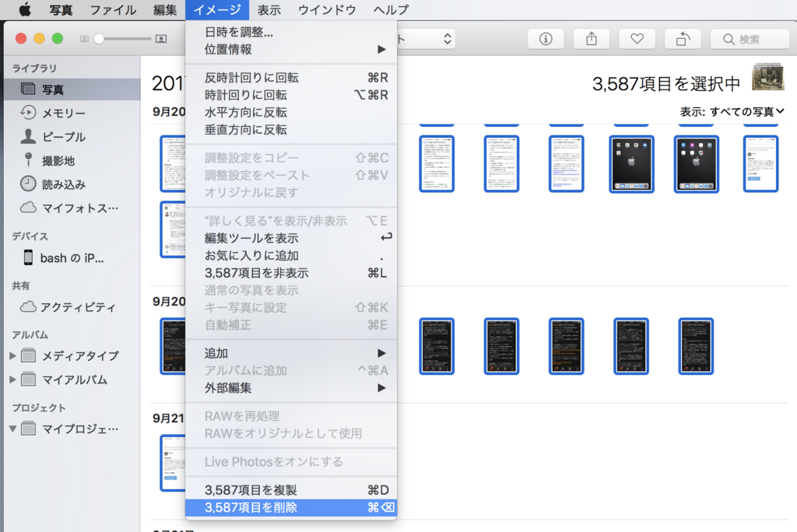
Task: Select second iPad home screen thumbnail
Action: pyautogui.click(x=697, y=164)
